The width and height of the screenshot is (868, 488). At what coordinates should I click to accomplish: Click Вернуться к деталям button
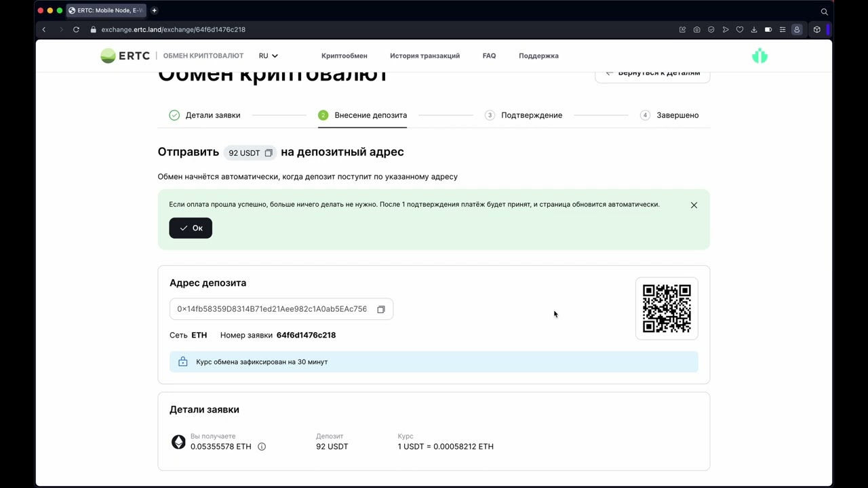(x=652, y=74)
